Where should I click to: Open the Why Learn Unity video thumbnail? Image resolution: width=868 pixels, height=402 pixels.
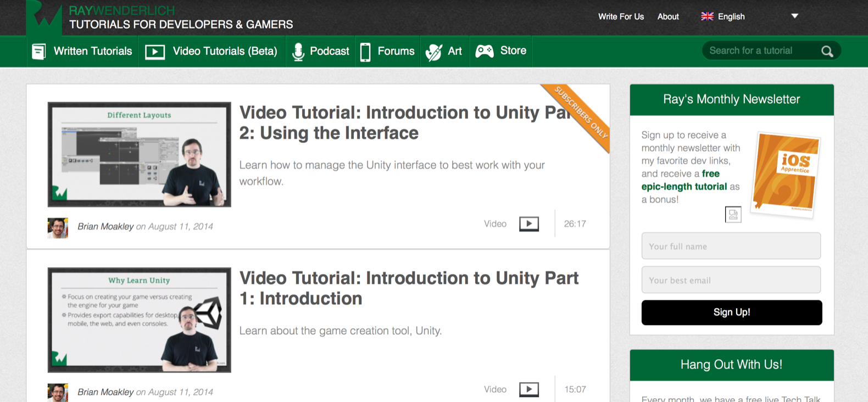[x=140, y=320]
